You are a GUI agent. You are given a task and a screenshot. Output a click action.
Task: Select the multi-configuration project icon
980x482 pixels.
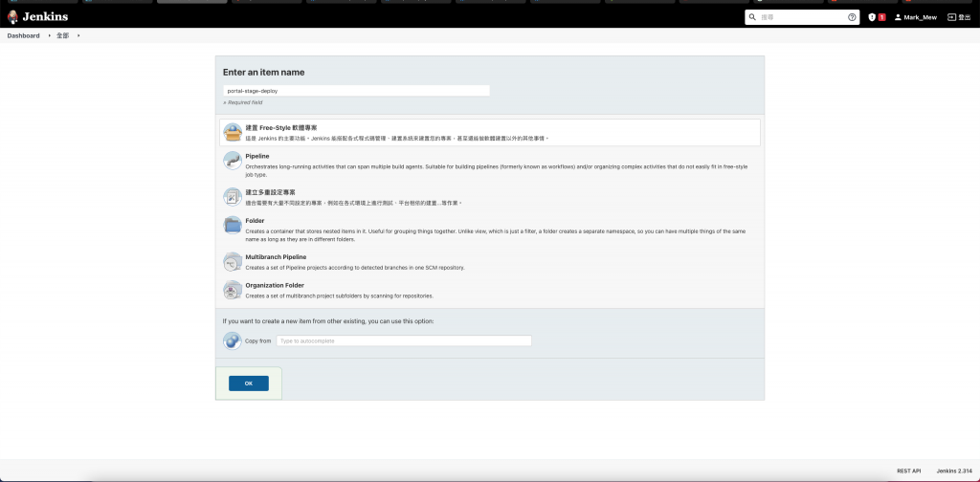pyautogui.click(x=233, y=197)
